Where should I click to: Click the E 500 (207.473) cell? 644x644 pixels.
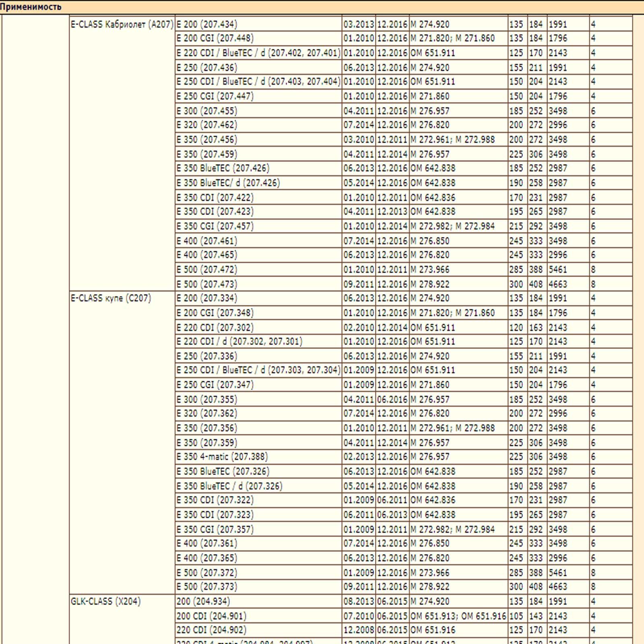[x=207, y=284]
